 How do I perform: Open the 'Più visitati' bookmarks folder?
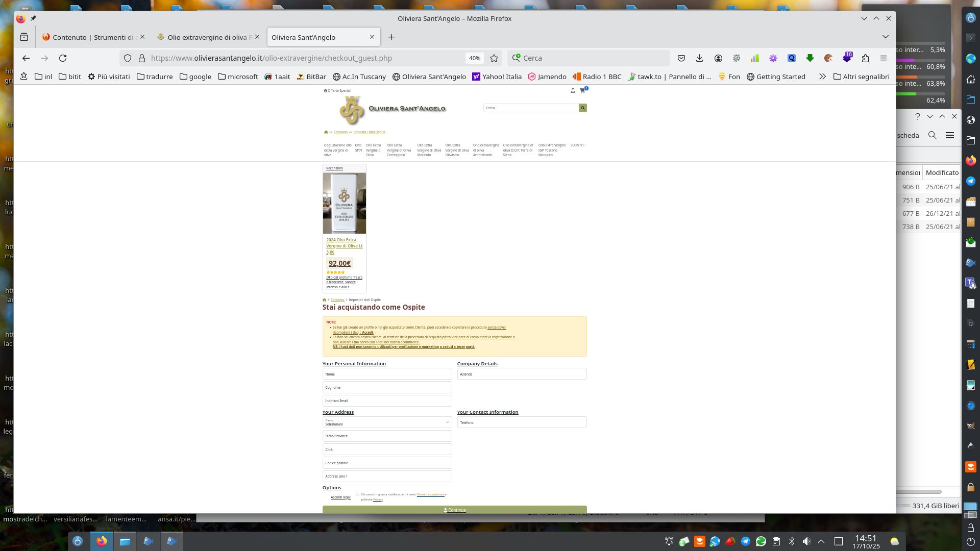point(109,77)
